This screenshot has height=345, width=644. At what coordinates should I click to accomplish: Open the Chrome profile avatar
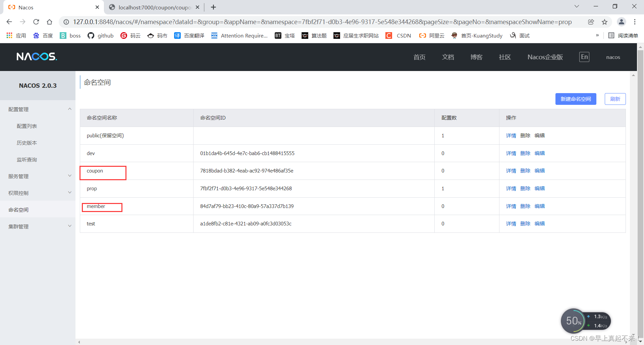621,22
